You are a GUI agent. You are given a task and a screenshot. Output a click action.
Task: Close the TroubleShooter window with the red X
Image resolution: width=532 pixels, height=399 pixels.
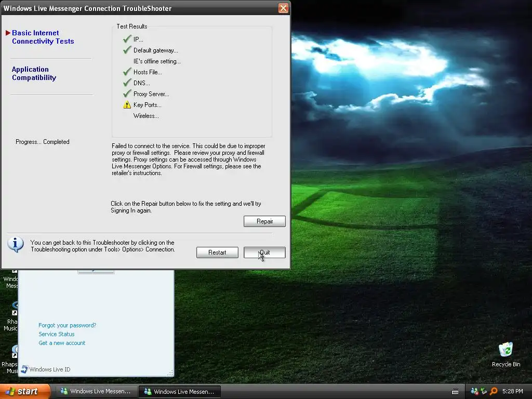(283, 8)
